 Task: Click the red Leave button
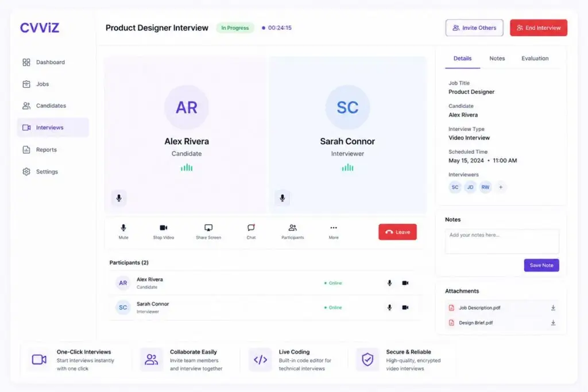pyautogui.click(x=397, y=232)
